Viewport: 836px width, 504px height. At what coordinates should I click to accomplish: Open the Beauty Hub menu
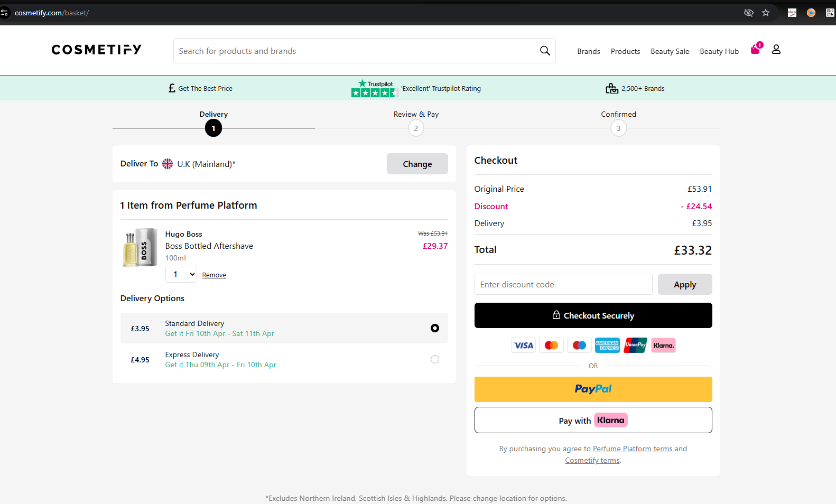click(719, 51)
